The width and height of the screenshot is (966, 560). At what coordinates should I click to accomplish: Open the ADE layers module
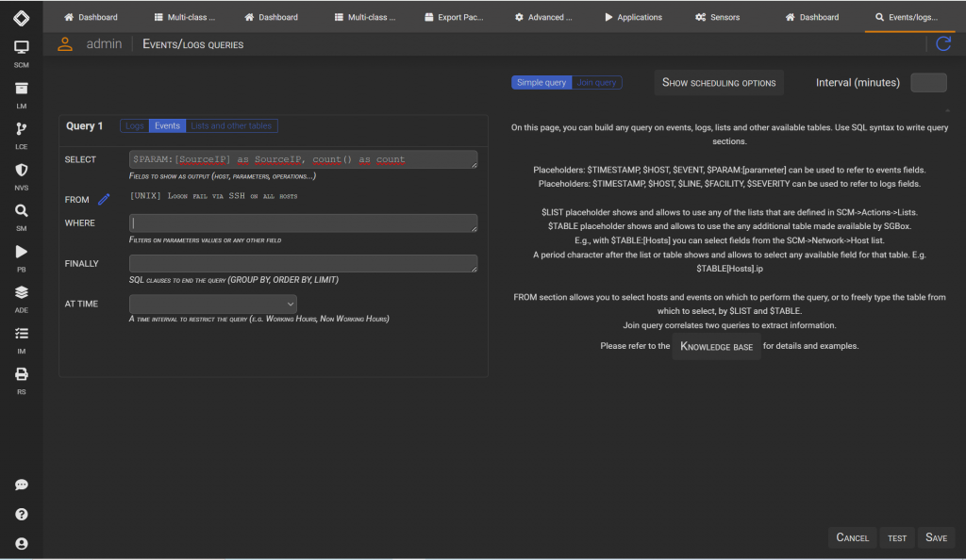coord(21,299)
